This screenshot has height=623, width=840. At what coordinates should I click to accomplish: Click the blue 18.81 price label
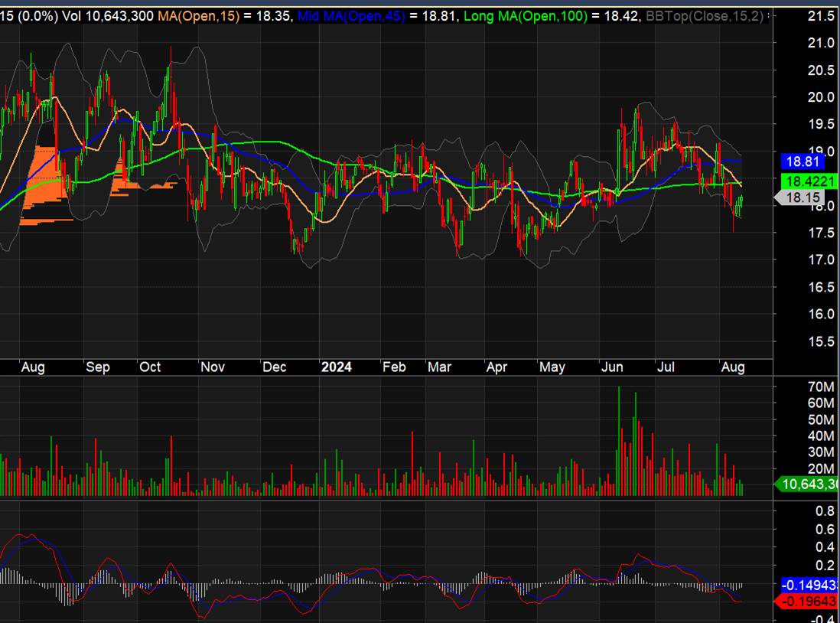[804, 161]
